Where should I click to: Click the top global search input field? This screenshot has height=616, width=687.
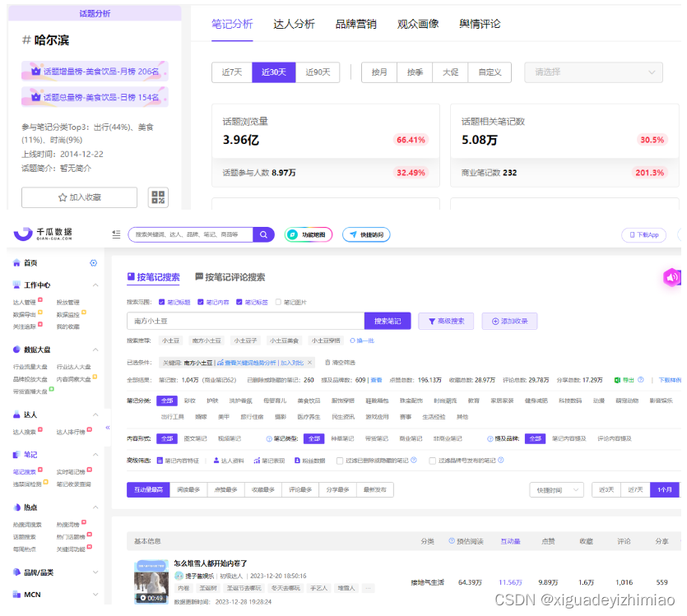click(x=191, y=234)
